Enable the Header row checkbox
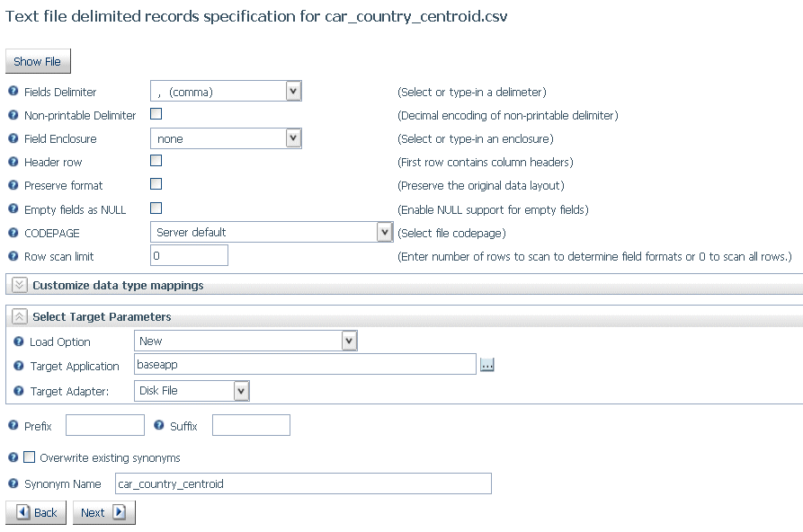 tap(156, 161)
